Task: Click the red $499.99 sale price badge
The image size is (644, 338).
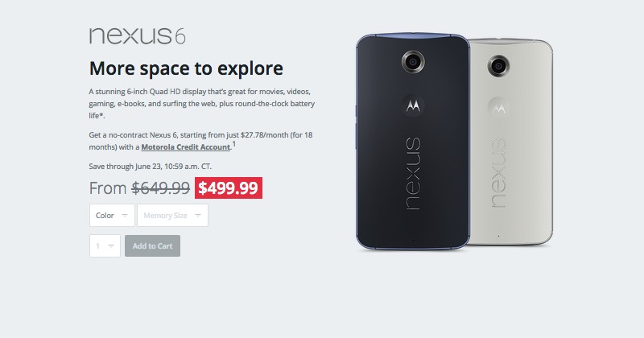Action: pos(229,188)
